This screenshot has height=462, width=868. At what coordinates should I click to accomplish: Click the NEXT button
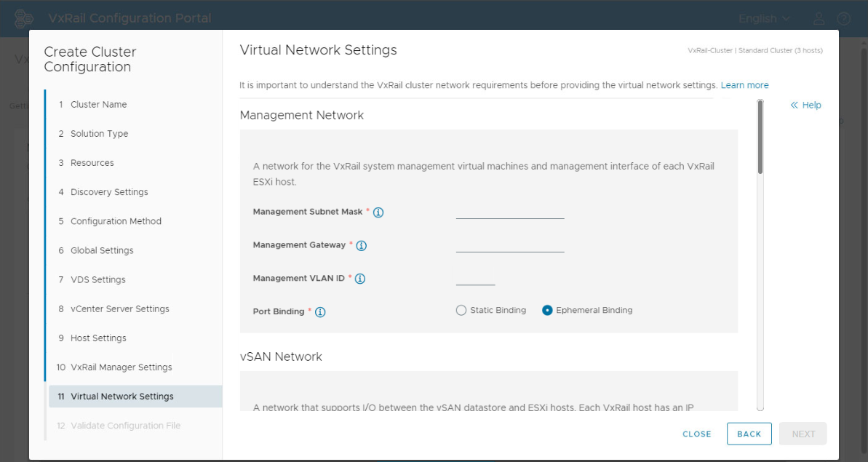[x=803, y=434]
